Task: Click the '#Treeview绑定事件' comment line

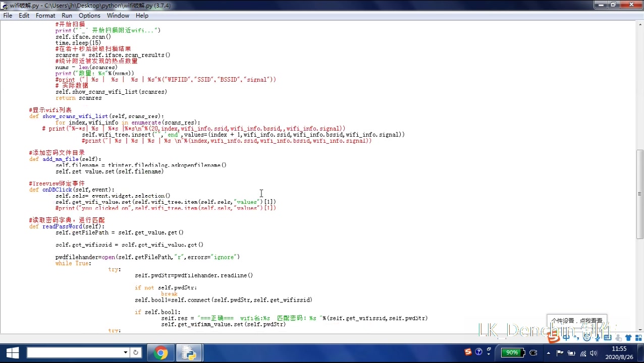Action: pyautogui.click(x=57, y=184)
